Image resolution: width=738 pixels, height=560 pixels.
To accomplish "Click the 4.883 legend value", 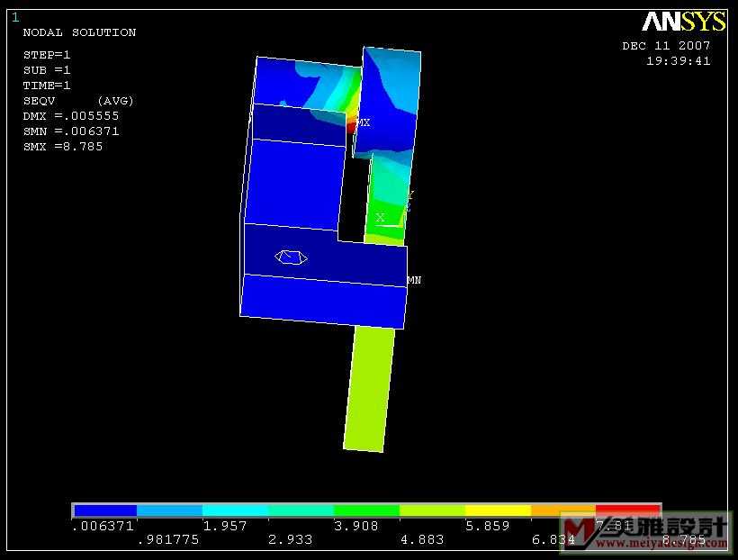I will point(421,539).
